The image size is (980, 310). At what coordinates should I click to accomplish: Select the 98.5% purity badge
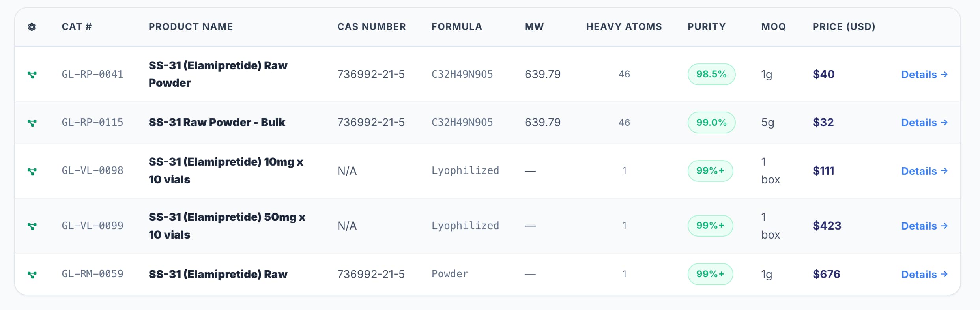click(711, 74)
